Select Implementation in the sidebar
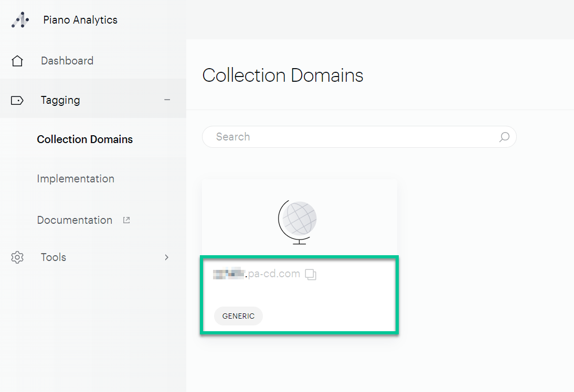 pyautogui.click(x=76, y=178)
